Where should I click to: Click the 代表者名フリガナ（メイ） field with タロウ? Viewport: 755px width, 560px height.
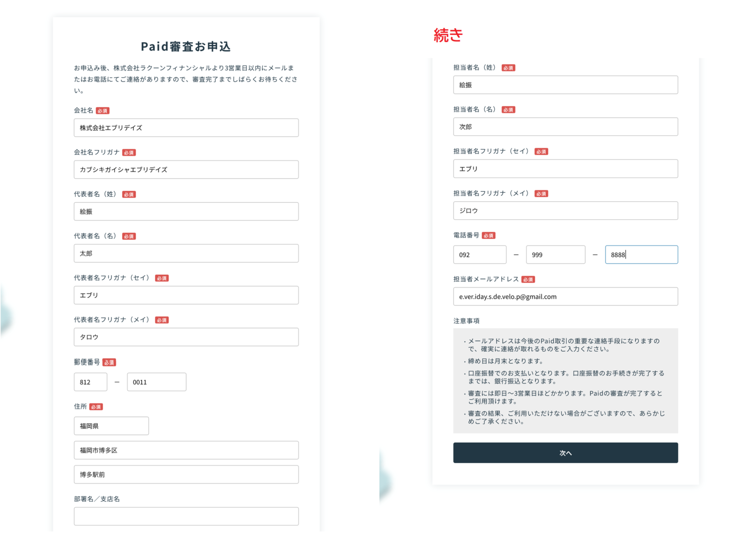(186, 337)
